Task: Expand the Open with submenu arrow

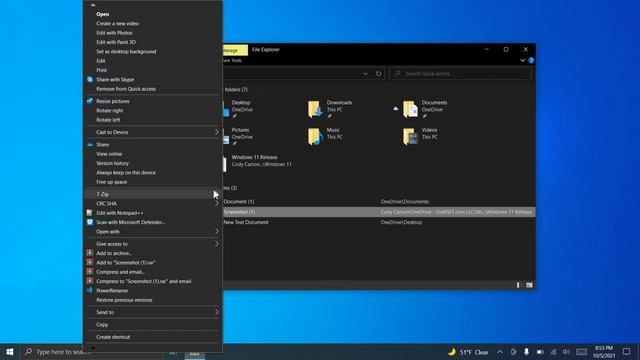Action: 216,231
